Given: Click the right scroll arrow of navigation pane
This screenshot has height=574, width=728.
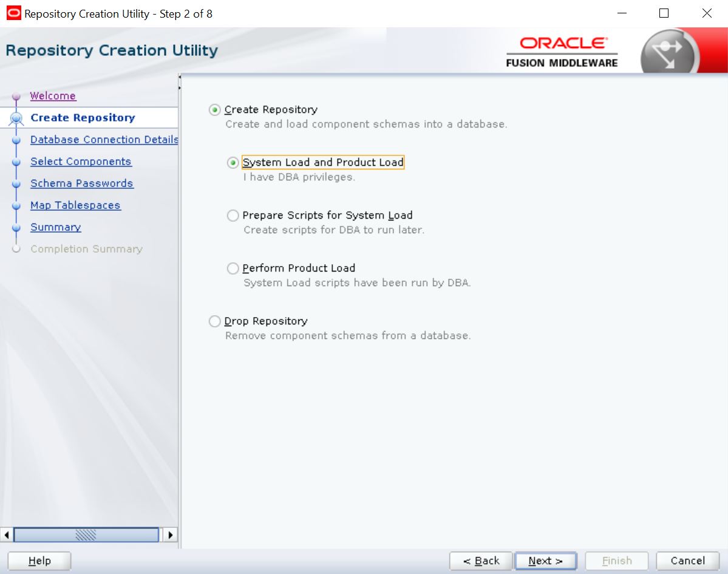Looking at the screenshot, I should click(x=171, y=535).
